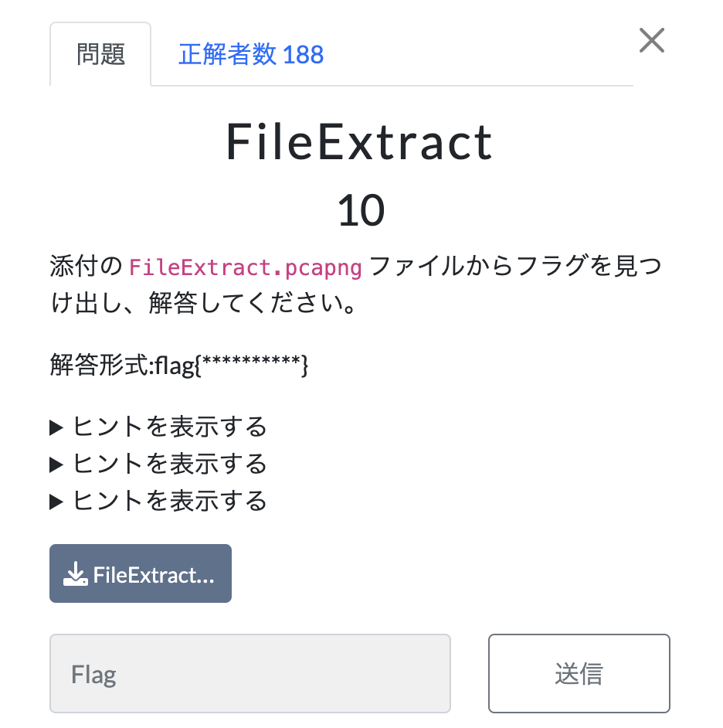Click the download icon on the FileExtract button
Image resolution: width=723 pixels, height=728 pixels.
[76, 573]
